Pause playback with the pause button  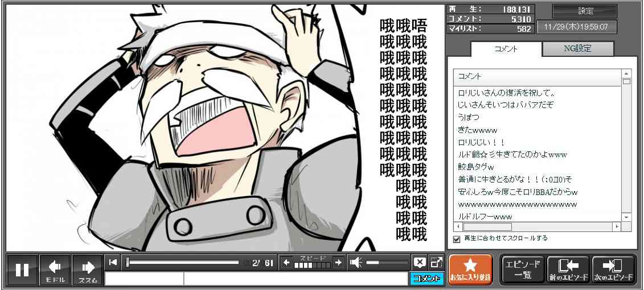click(x=22, y=270)
